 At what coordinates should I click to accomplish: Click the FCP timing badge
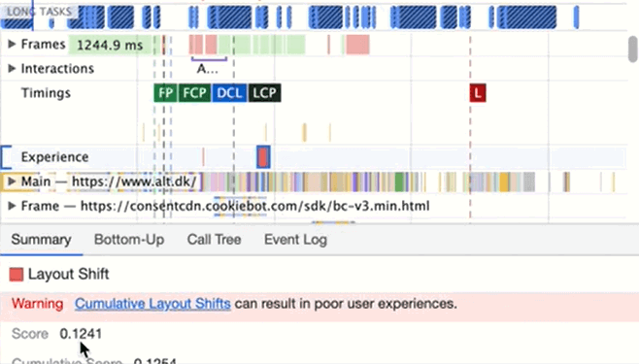pos(194,93)
